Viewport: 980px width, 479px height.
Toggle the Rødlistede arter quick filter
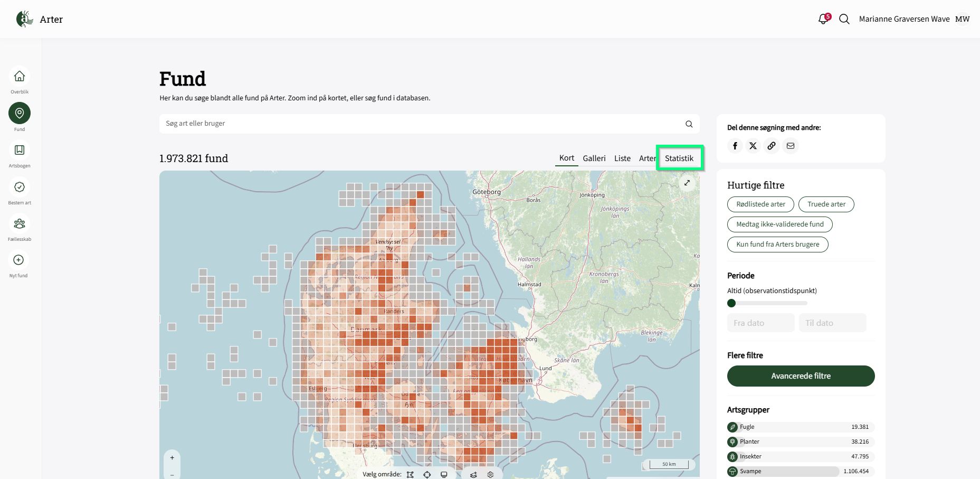point(760,204)
